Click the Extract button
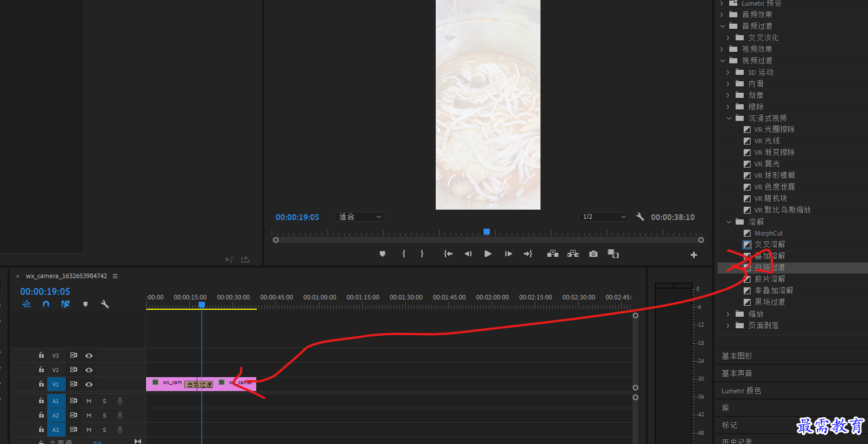868x444 pixels. point(573,254)
